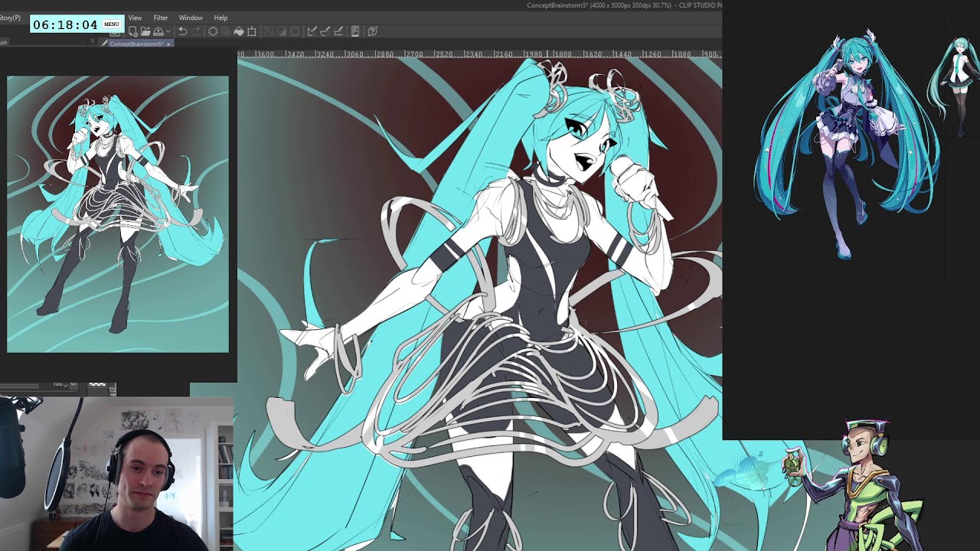Open the Window menu

(191, 18)
